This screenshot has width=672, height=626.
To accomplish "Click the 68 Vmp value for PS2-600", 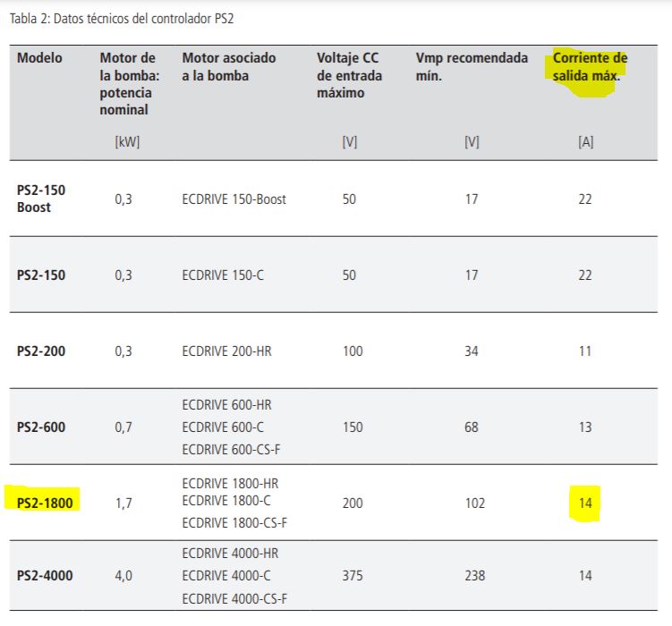I will pos(472,427).
